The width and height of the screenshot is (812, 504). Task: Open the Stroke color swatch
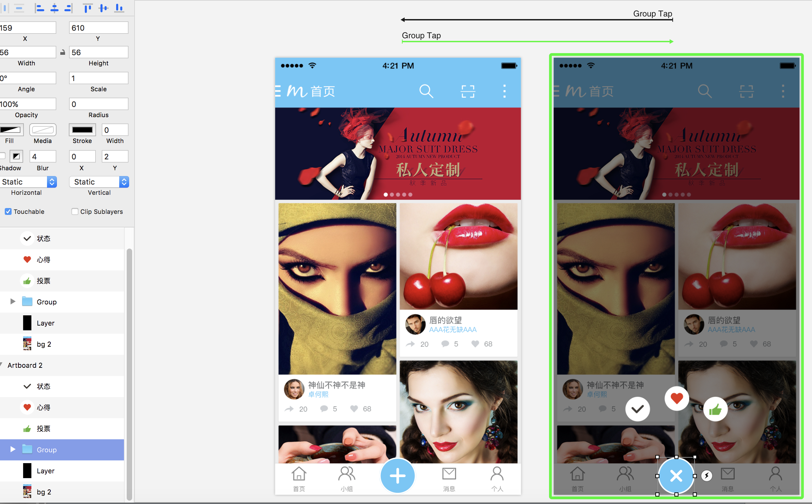[82, 130]
